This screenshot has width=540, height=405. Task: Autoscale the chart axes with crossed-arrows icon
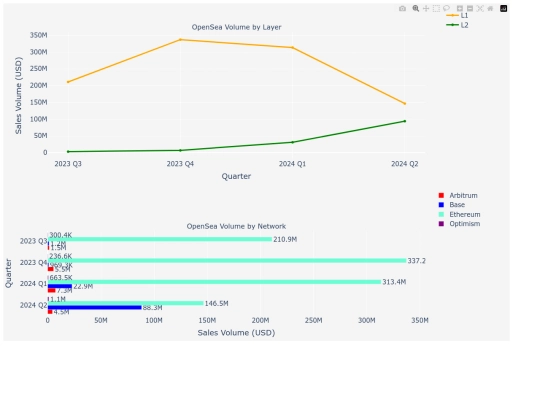tap(480, 8)
